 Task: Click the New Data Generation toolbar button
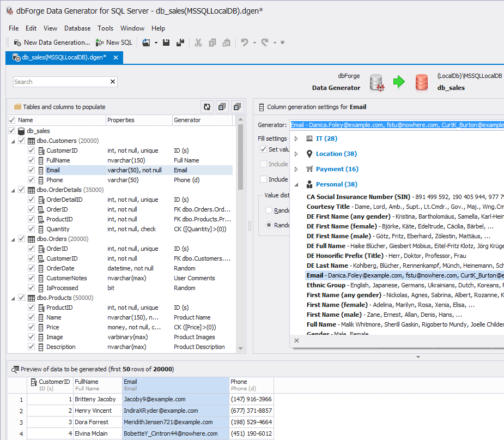pos(52,43)
